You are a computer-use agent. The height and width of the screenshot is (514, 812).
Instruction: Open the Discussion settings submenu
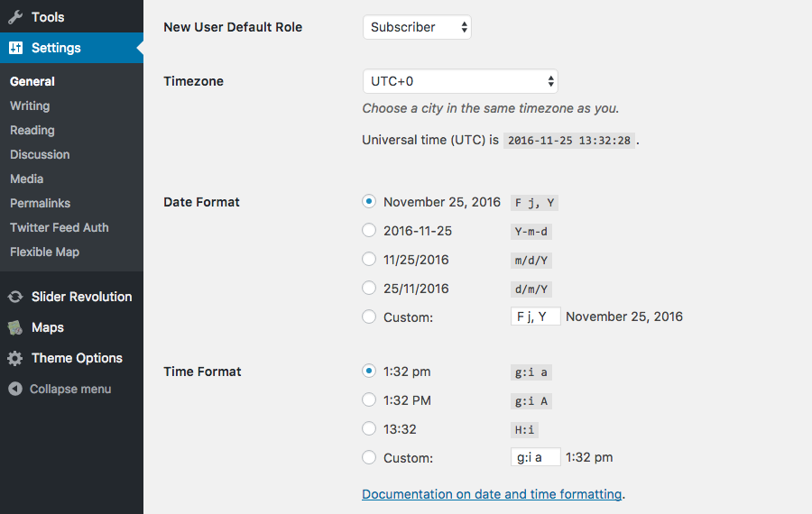coord(40,154)
